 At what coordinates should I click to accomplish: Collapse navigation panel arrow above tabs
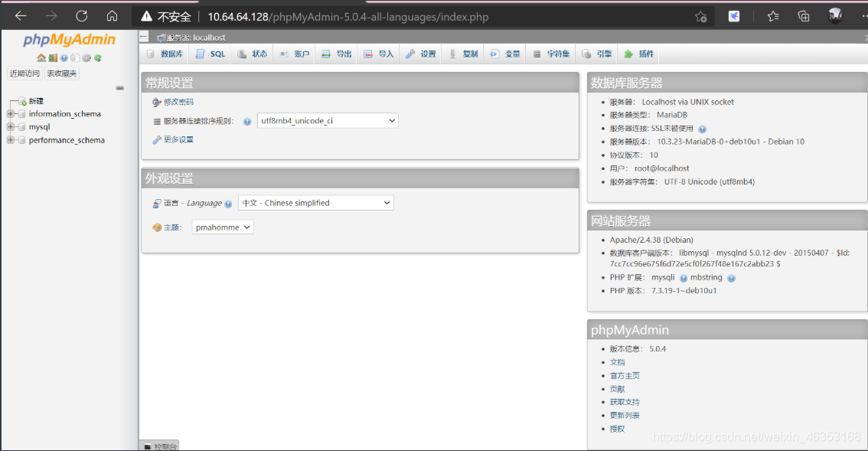pyautogui.click(x=144, y=37)
